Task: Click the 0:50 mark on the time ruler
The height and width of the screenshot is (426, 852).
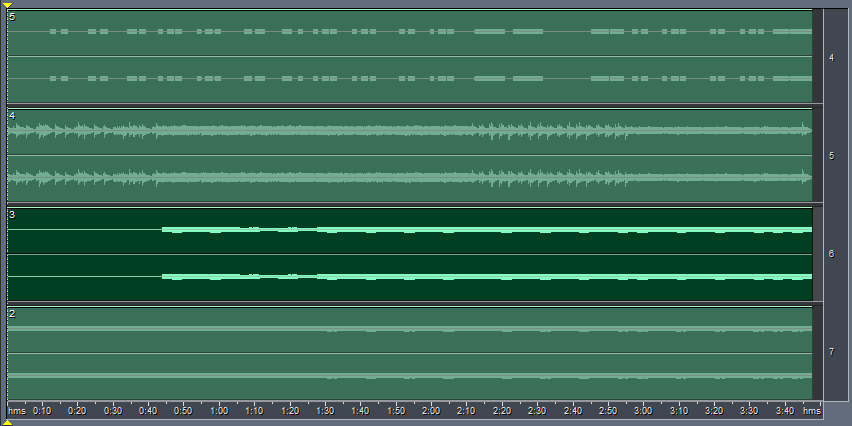Action: (x=184, y=410)
